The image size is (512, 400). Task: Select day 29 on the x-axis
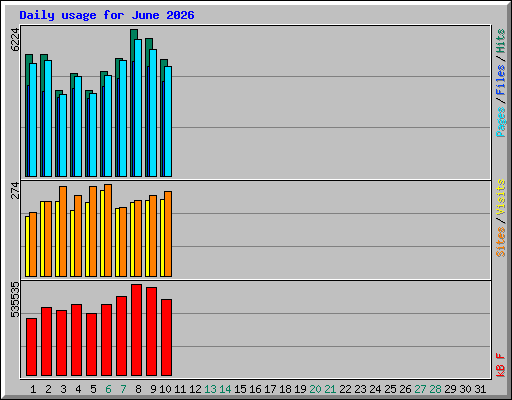(450, 389)
